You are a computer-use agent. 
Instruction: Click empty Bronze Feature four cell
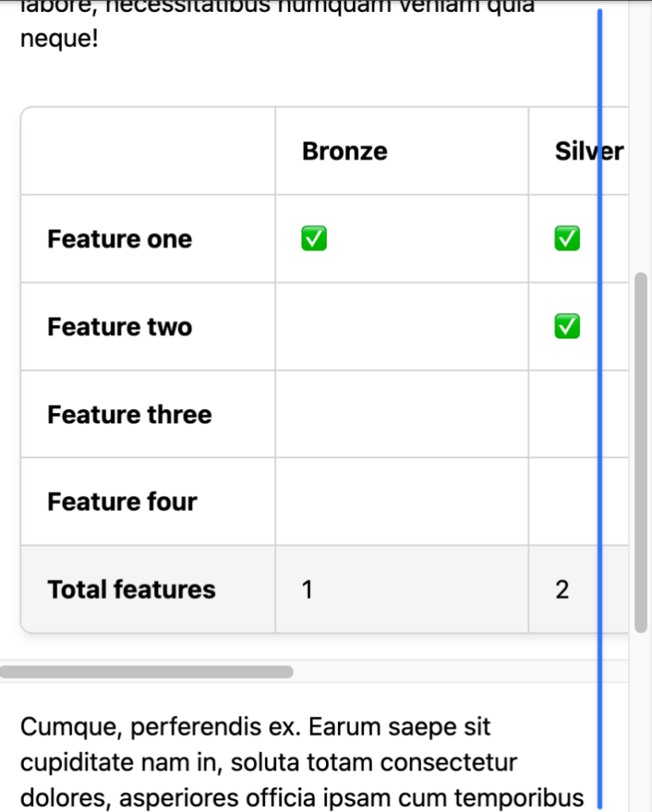tap(402, 501)
